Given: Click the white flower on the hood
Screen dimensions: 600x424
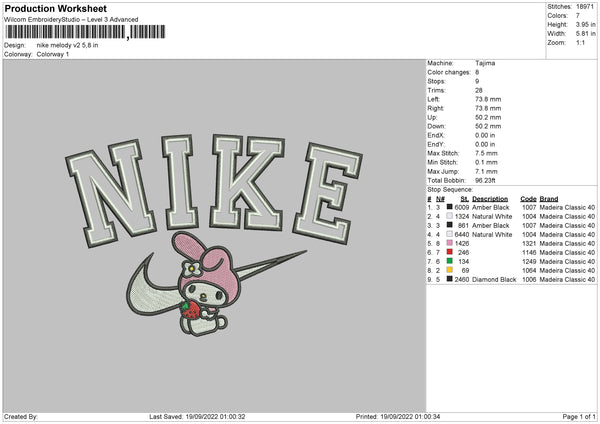Looking at the screenshot, I should pos(190,269).
